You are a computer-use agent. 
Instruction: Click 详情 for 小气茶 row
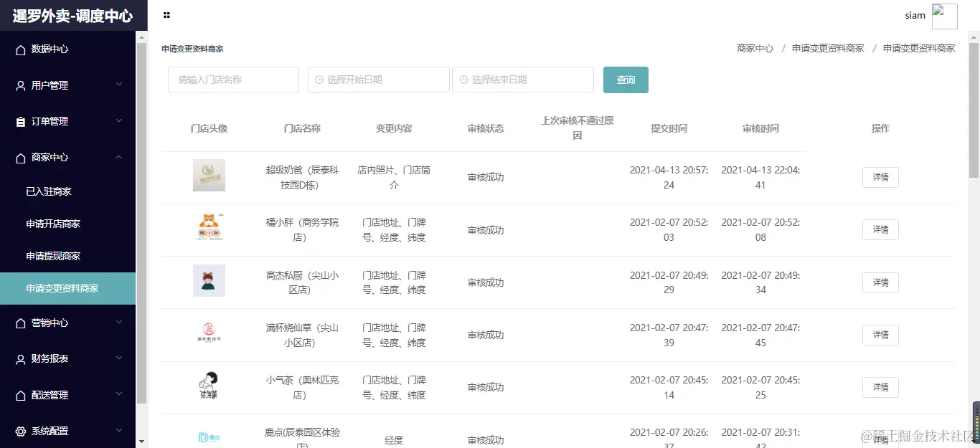click(880, 387)
